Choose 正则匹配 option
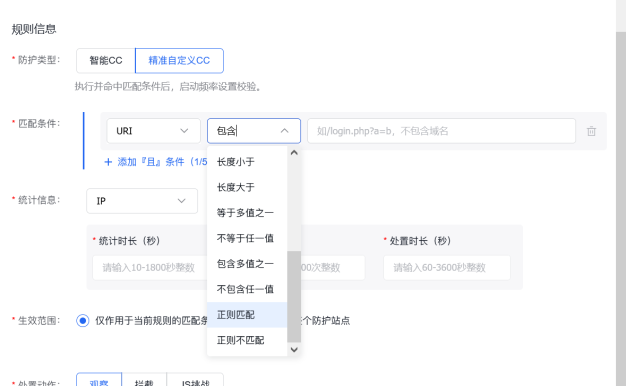626x386 pixels. coord(247,315)
